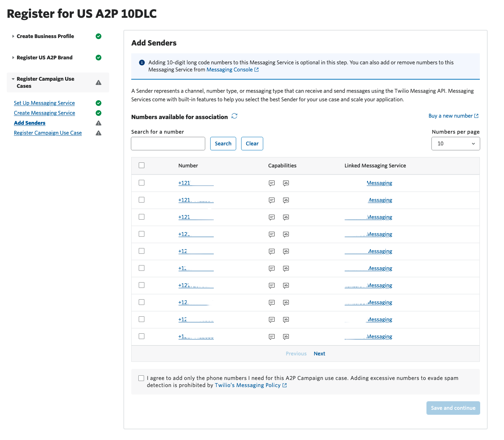Click the SMS capability icon in first row
The image size is (504, 440).
coord(272,183)
